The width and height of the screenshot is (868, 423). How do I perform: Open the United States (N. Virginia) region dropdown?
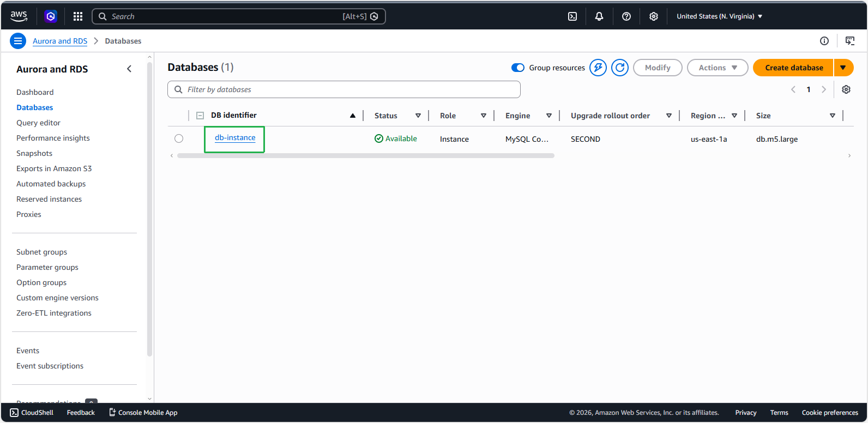pyautogui.click(x=719, y=16)
